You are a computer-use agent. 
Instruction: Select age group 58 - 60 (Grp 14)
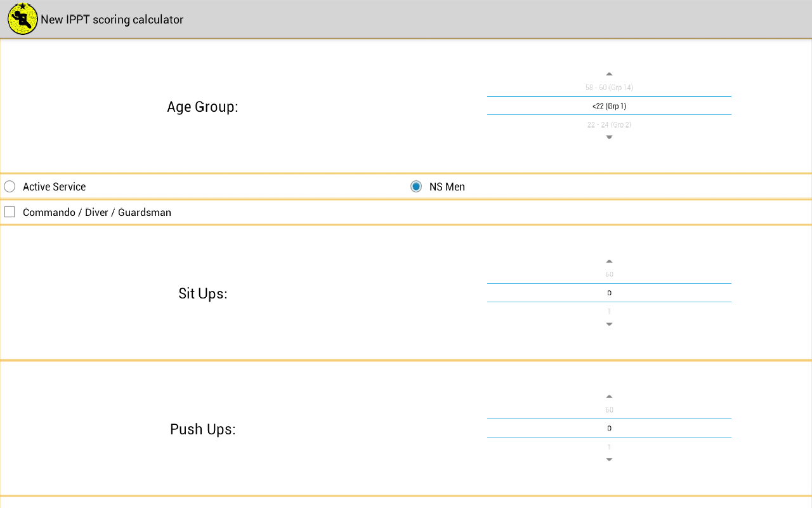click(609, 88)
